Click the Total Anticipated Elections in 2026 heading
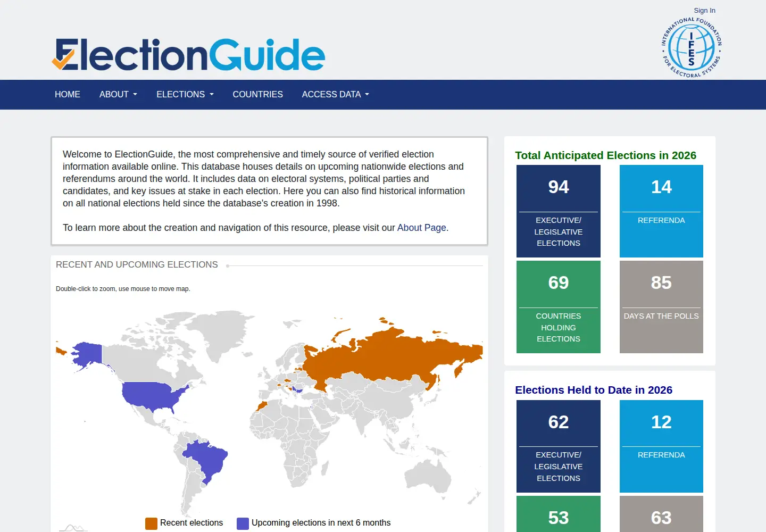Screen dimensions: 766x532 tap(605, 155)
